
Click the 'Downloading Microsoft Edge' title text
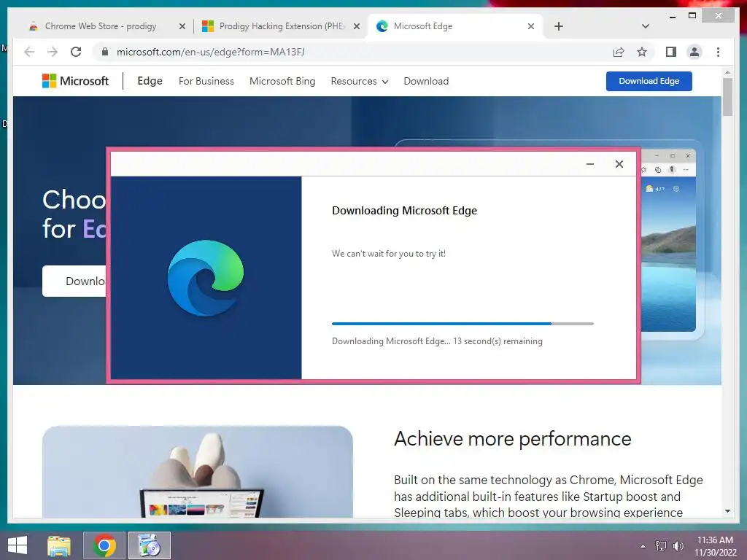404,211
